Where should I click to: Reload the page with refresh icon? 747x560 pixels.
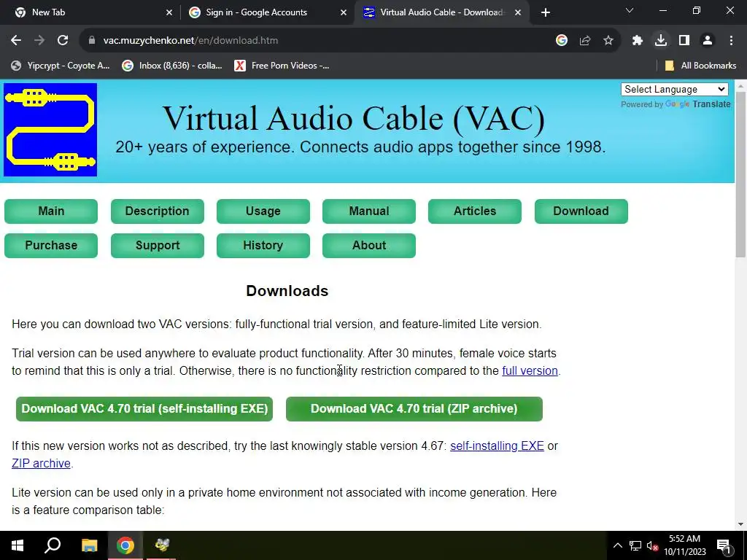63,41
